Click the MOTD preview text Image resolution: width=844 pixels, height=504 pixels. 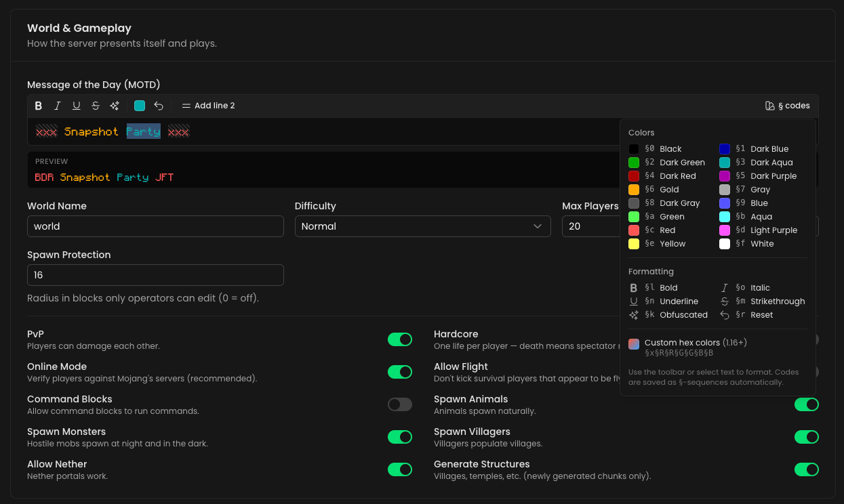click(104, 177)
